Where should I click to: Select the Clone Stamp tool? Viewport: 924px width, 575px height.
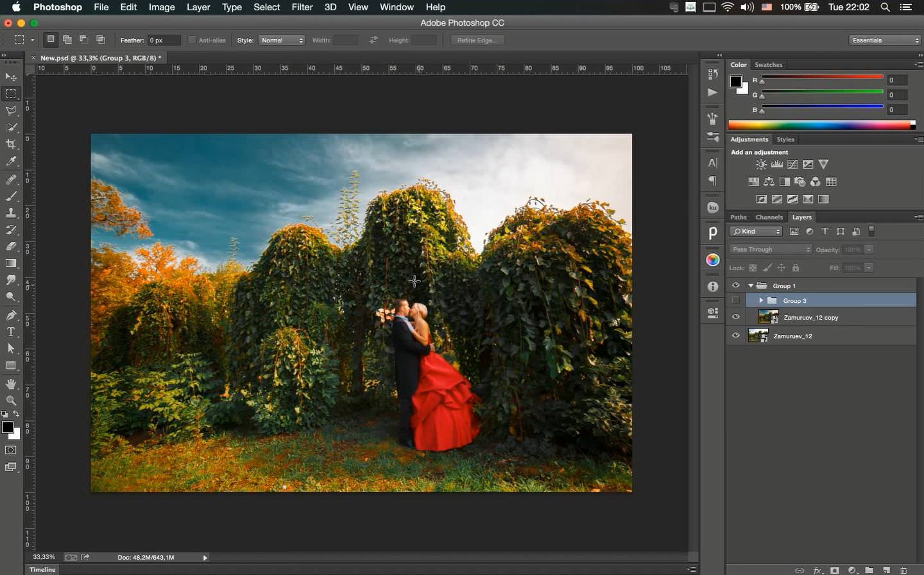click(x=11, y=213)
